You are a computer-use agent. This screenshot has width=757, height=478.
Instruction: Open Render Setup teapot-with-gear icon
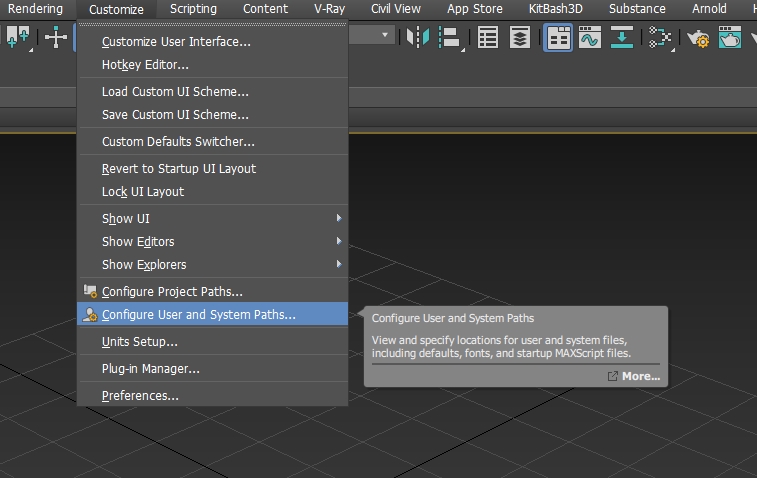click(x=697, y=38)
